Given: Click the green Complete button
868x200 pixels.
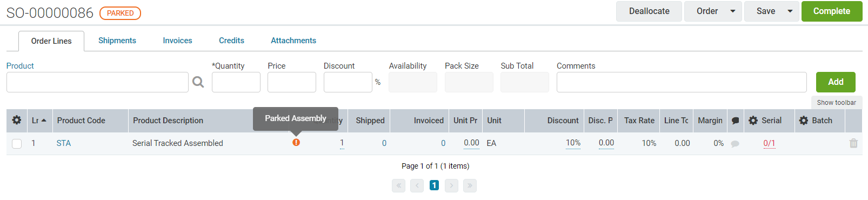Looking at the screenshot, I should point(832,11).
